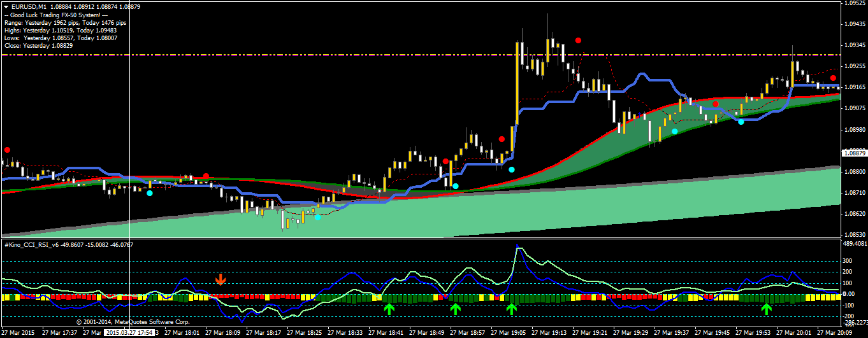Click the 'Lows: Yesterday 1.08557' line

tap(60, 38)
